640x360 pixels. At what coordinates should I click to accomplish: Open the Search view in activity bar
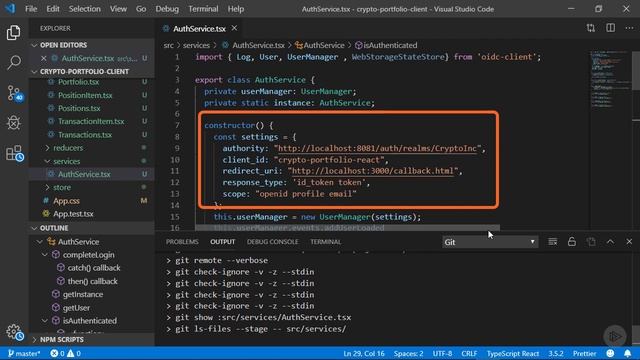13,62
